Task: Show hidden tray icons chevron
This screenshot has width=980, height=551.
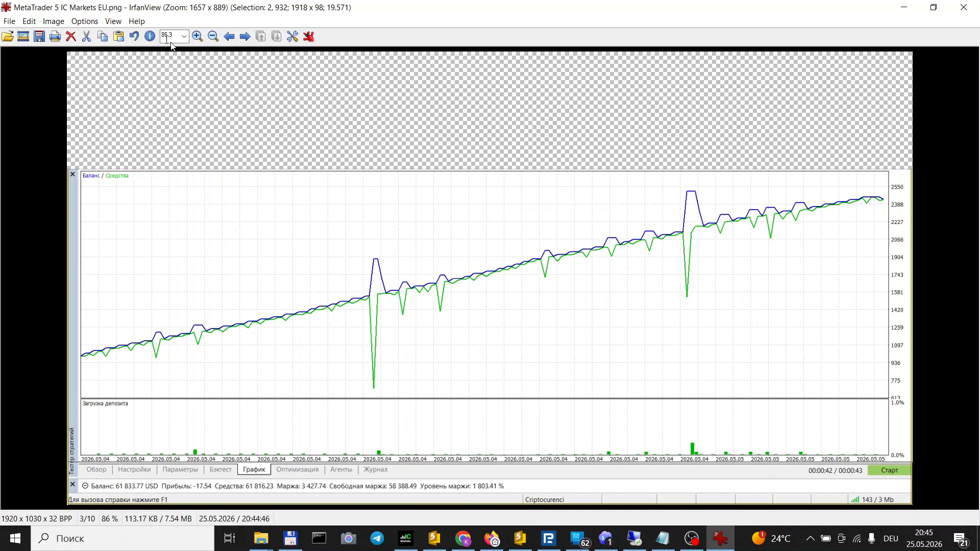Action: click(x=810, y=538)
